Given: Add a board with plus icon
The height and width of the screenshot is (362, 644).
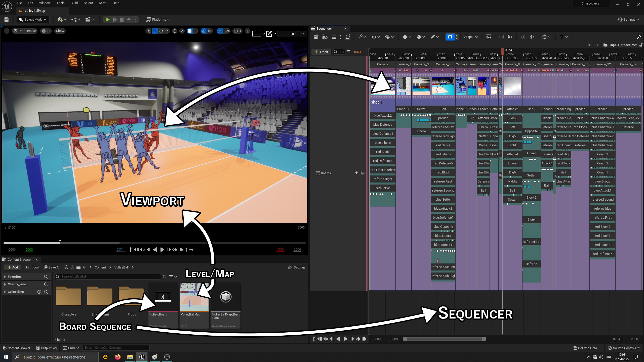Looking at the screenshot, I should (x=356, y=173).
